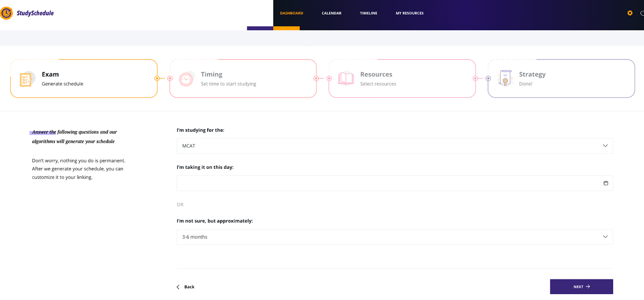Go to My Resources tab

(409, 13)
